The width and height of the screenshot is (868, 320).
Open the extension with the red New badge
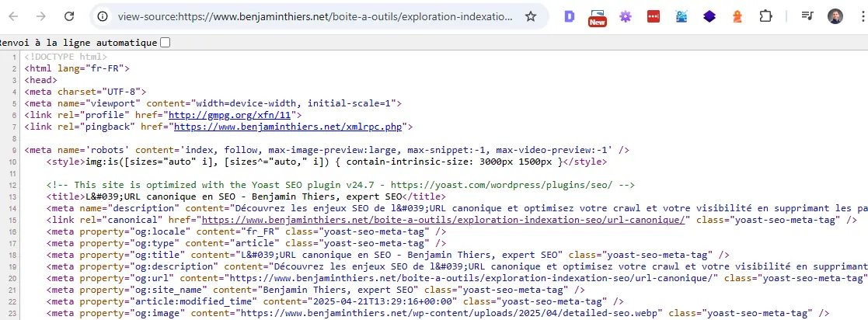(x=597, y=17)
